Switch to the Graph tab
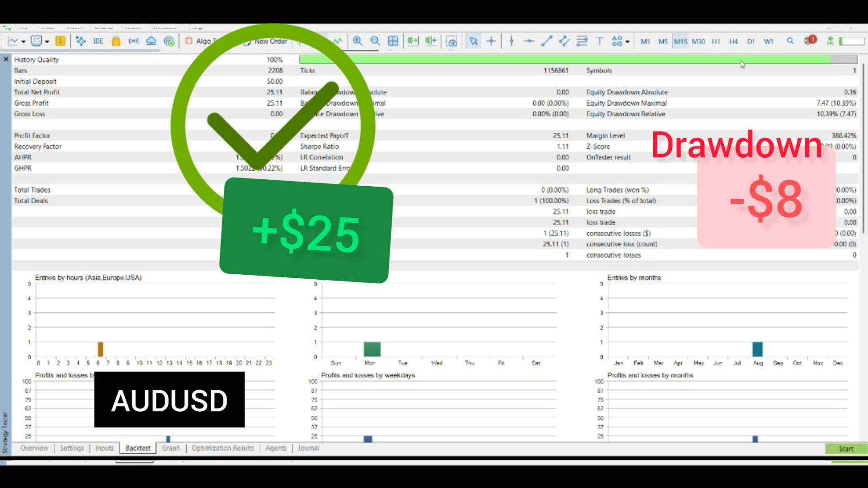The width and height of the screenshot is (868, 488). pos(171,448)
